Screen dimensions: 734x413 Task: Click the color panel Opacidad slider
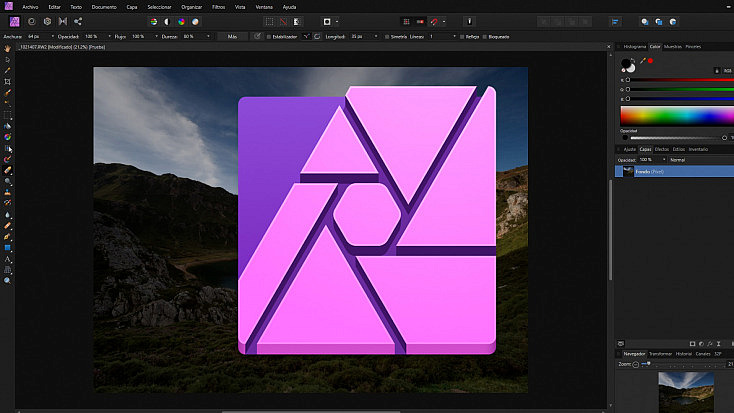(678, 138)
